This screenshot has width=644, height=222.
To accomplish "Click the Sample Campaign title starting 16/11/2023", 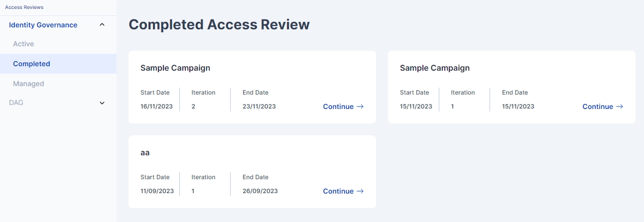I will (x=175, y=68).
